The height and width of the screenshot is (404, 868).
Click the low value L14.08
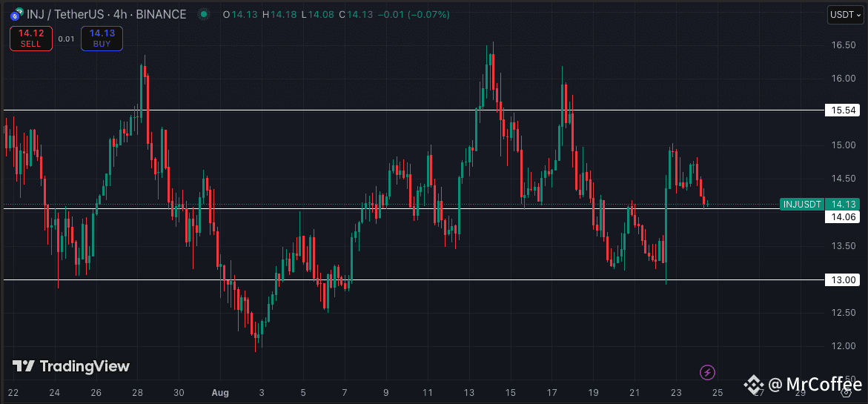318,15
